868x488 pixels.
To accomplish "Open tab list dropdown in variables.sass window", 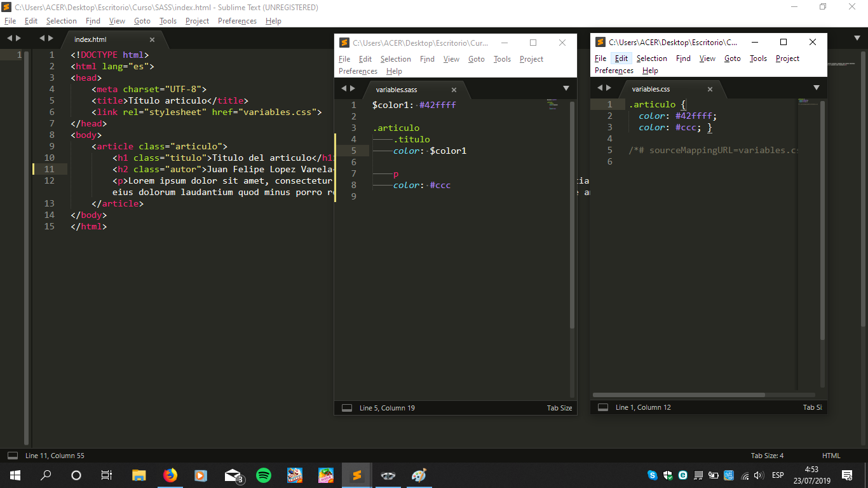I will click(x=566, y=88).
